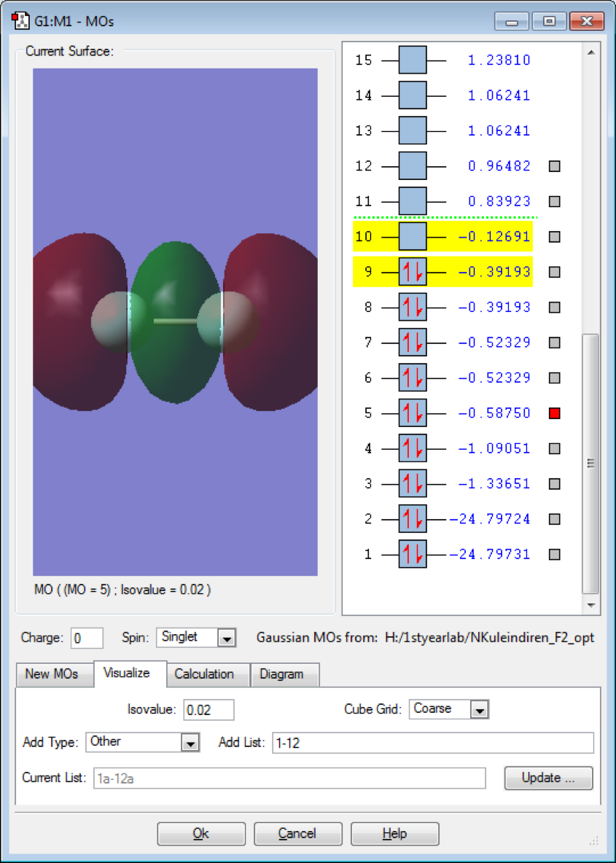Open the Spin Singlet dropdown
This screenshot has height=863, width=616.
[x=227, y=639]
